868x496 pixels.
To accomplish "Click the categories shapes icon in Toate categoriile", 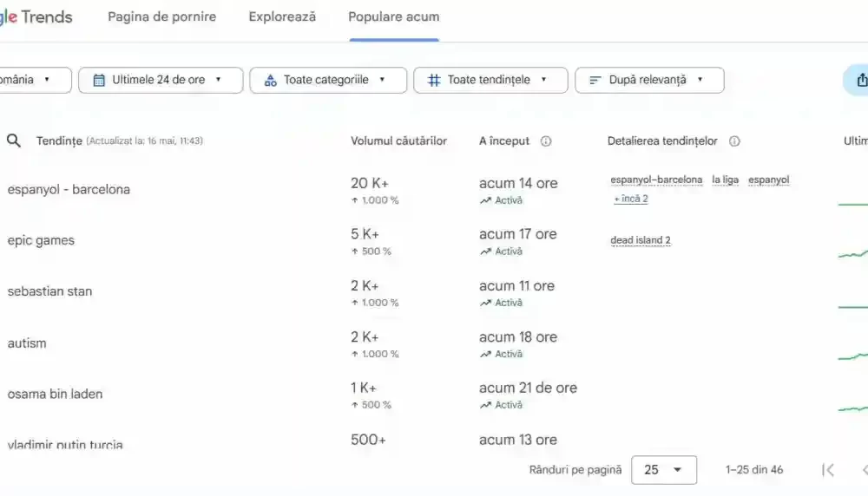I will pos(270,80).
